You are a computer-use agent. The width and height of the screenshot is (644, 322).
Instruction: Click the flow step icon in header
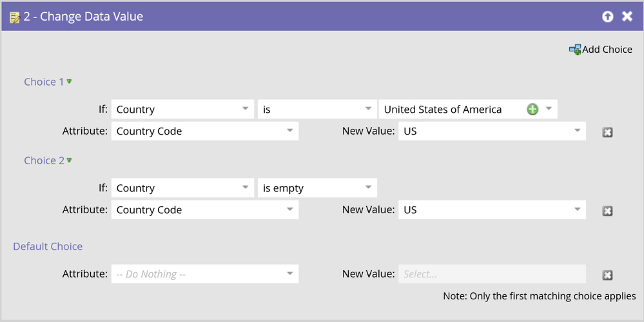[15, 17]
